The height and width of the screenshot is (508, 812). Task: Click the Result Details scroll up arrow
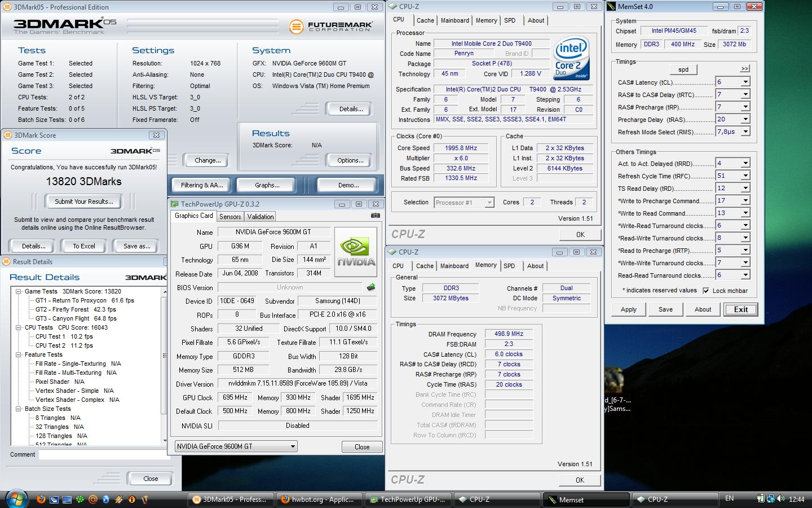[x=165, y=291]
